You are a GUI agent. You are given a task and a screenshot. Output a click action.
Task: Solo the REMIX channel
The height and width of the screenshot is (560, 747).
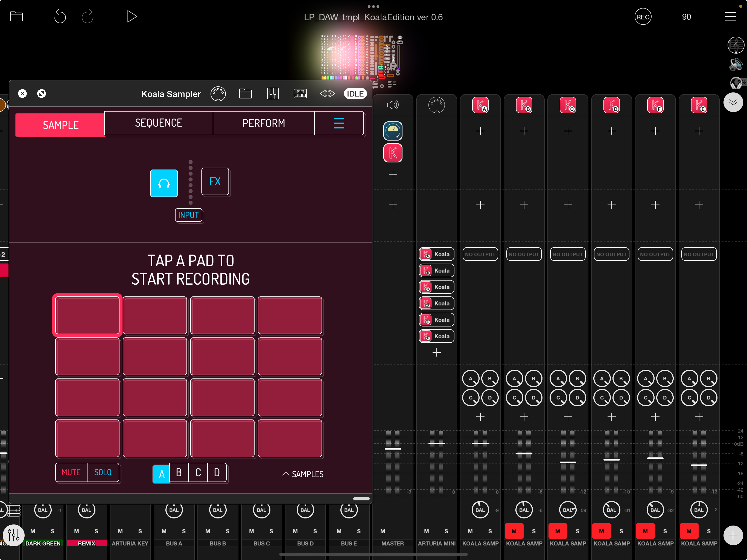(x=96, y=531)
